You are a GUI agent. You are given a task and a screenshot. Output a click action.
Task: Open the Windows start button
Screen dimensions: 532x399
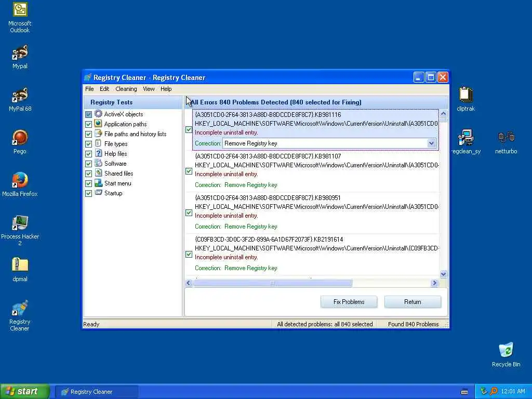click(x=25, y=391)
